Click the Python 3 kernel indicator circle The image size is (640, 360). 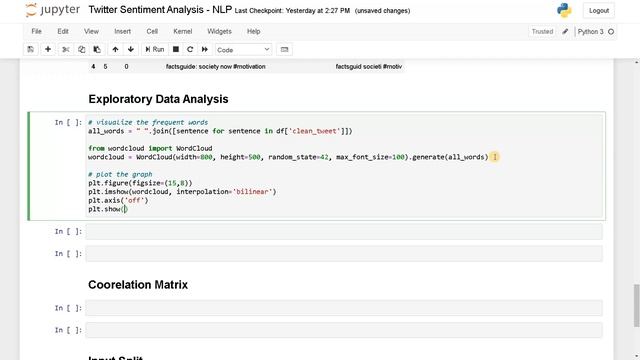coord(611,31)
